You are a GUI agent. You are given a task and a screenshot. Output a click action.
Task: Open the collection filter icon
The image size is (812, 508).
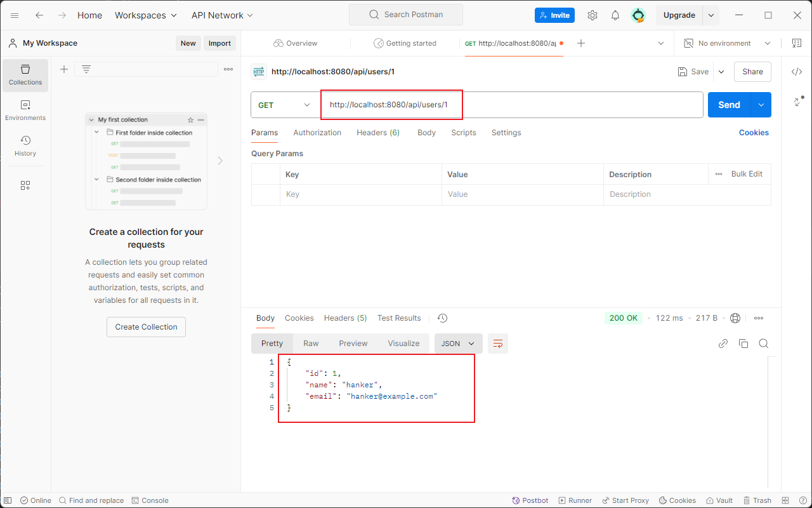86,69
